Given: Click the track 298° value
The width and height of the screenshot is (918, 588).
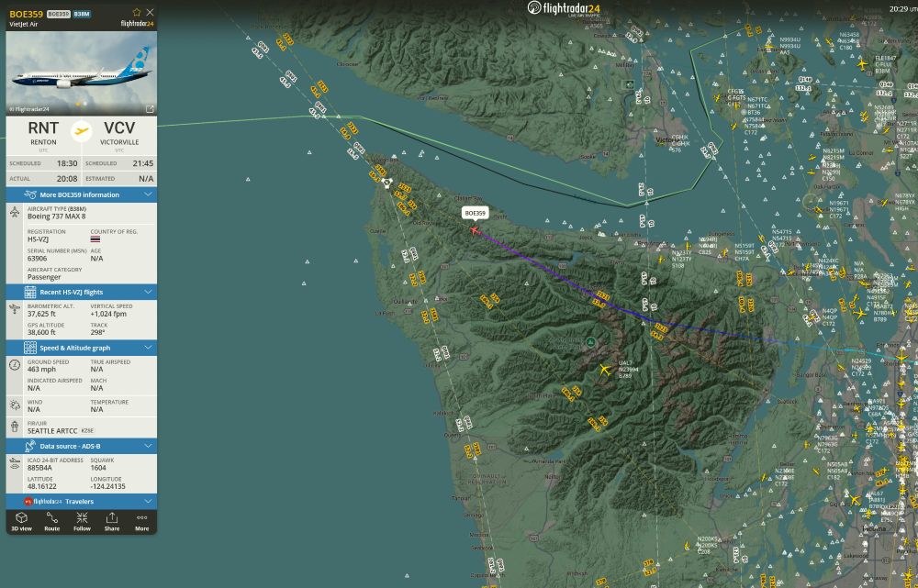Looking at the screenshot, I should 97,333.
